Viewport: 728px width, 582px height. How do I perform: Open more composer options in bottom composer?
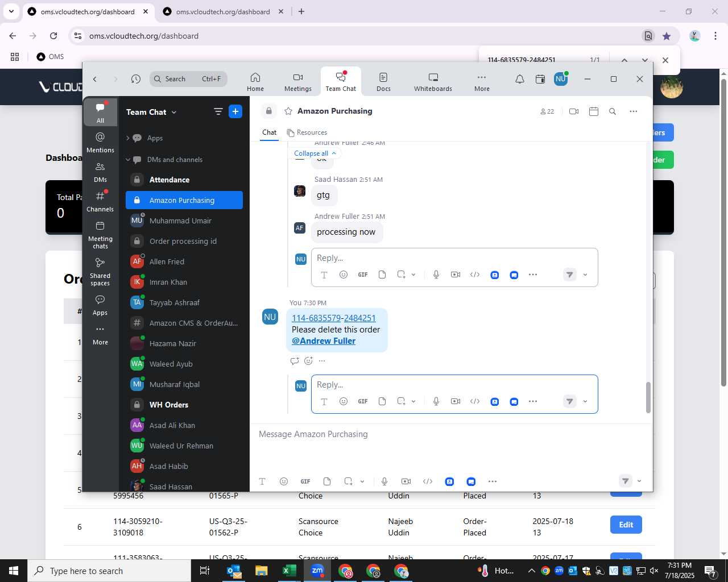click(x=493, y=481)
